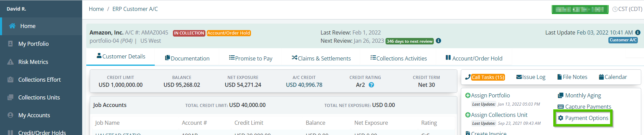Viewport: 644px width, 135px height.
Task: Click the user name David R.
Action: click(x=16, y=9)
